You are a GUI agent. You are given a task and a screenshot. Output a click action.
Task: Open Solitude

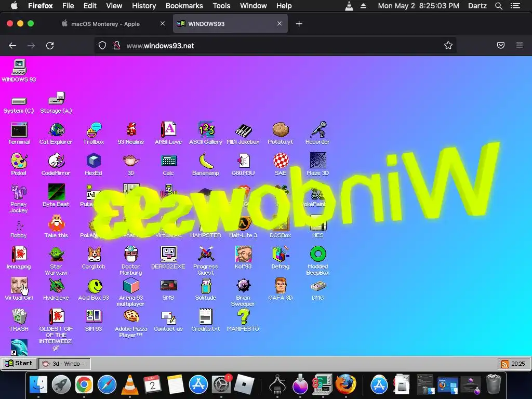pyautogui.click(x=206, y=286)
